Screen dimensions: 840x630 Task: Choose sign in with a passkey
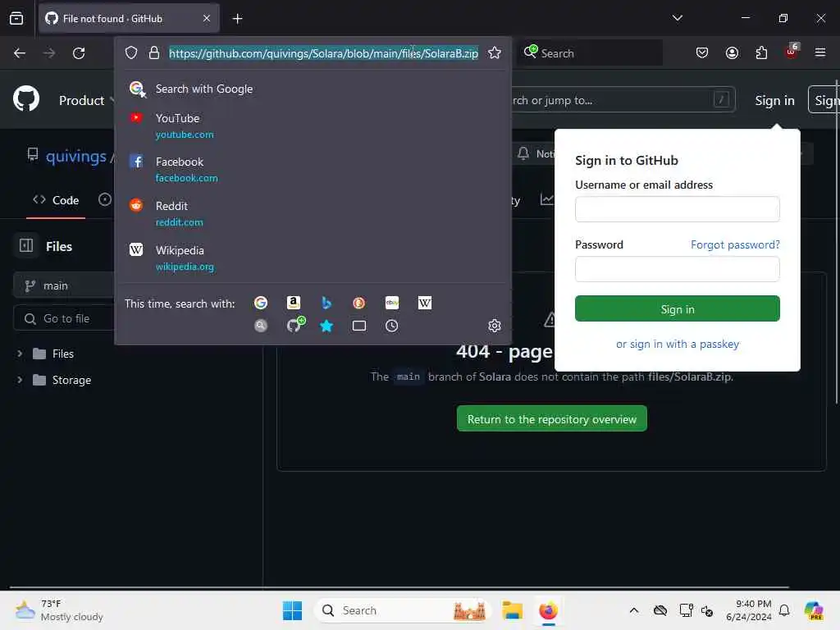(677, 344)
